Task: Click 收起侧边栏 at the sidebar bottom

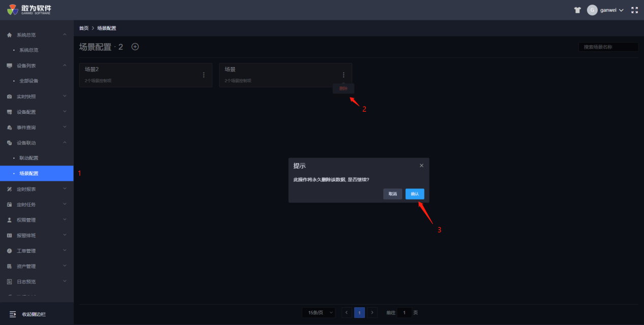Action: click(34, 314)
